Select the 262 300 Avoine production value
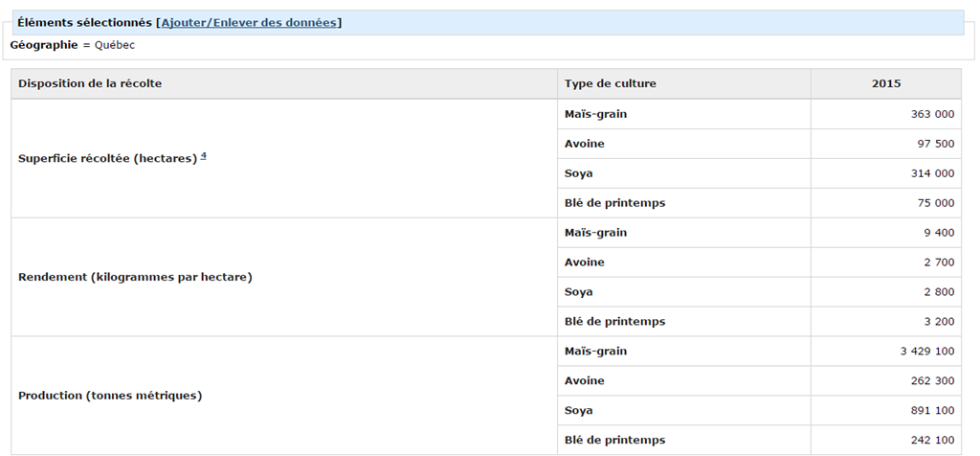 [x=932, y=381]
